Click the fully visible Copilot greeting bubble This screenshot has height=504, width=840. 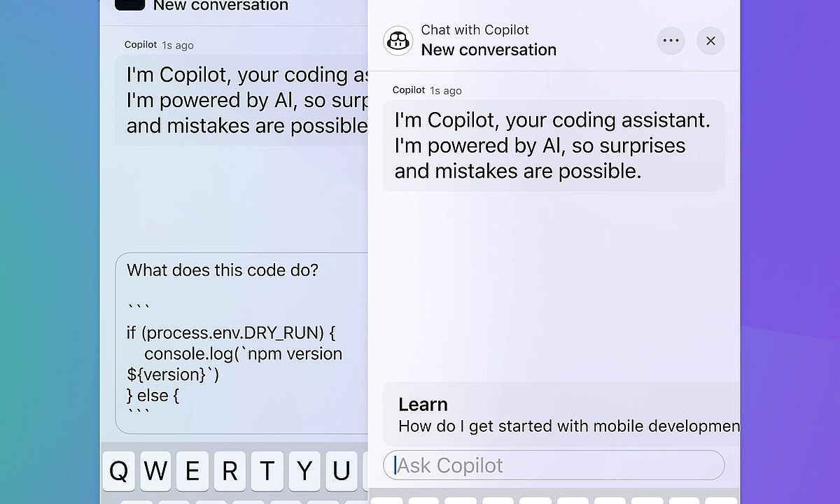click(553, 146)
